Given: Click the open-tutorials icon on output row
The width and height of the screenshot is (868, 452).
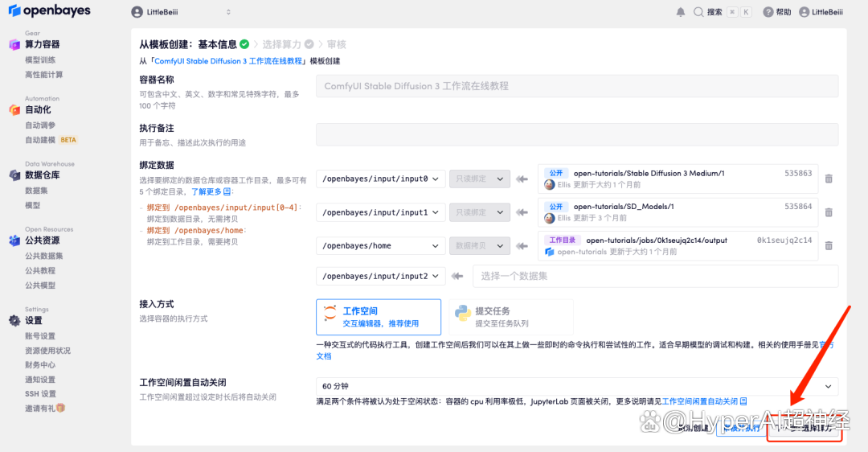Looking at the screenshot, I should point(550,252).
